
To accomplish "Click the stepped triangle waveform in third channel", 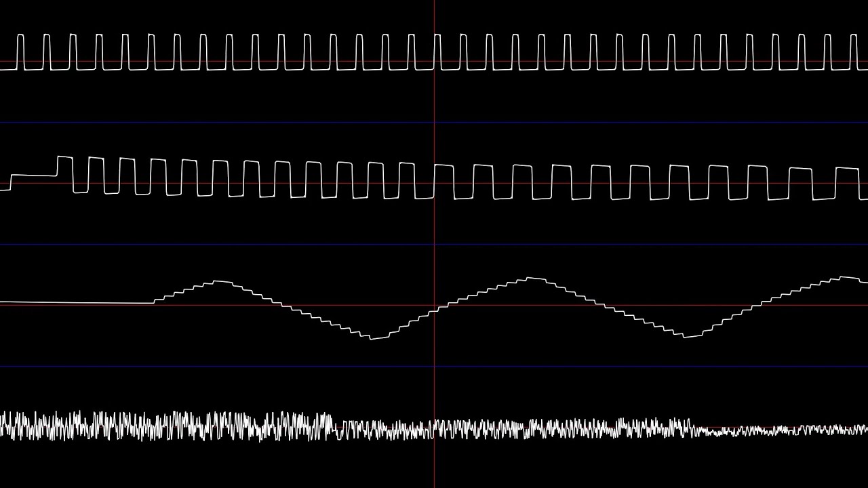I will 434,307.
